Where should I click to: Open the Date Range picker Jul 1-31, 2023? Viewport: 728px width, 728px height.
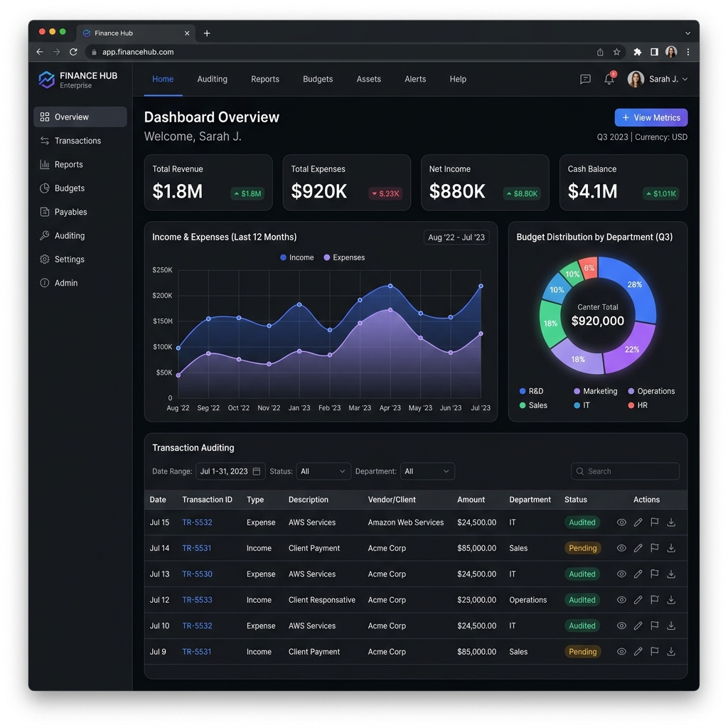pyautogui.click(x=230, y=471)
